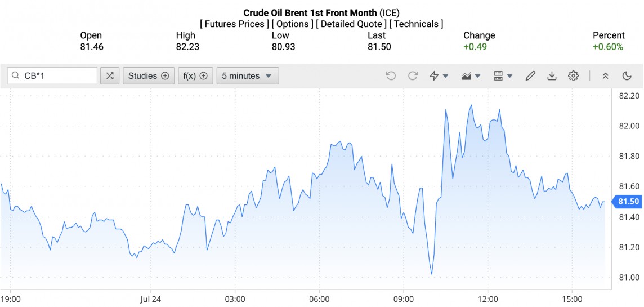Image resolution: width=644 pixels, height=307 pixels.
Task: Download the chart image
Action: tap(552, 76)
